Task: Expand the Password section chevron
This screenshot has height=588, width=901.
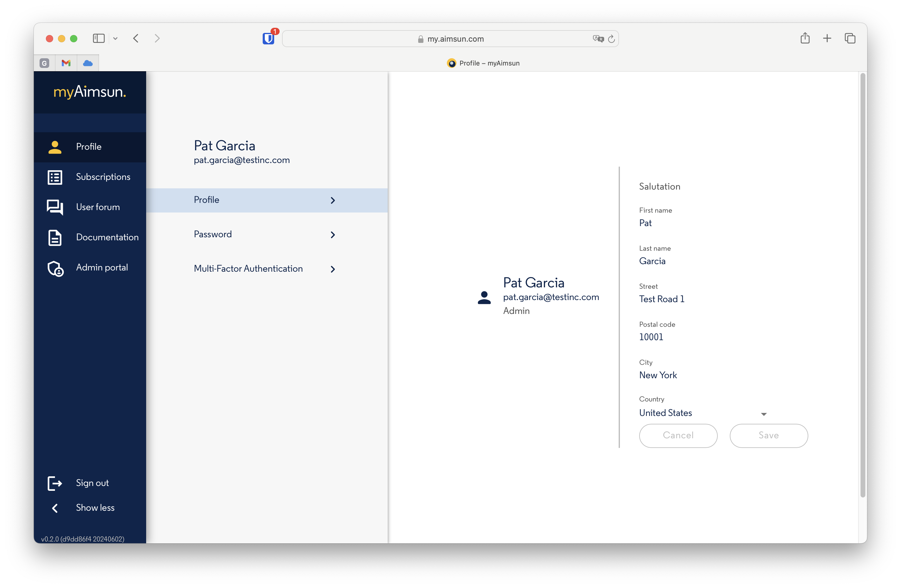Action: point(332,235)
